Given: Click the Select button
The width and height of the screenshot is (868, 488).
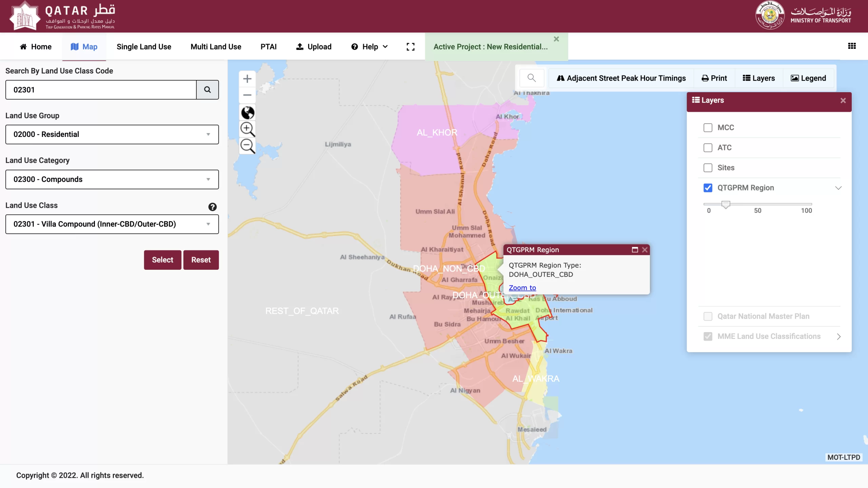Looking at the screenshot, I should tap(162, 260).
